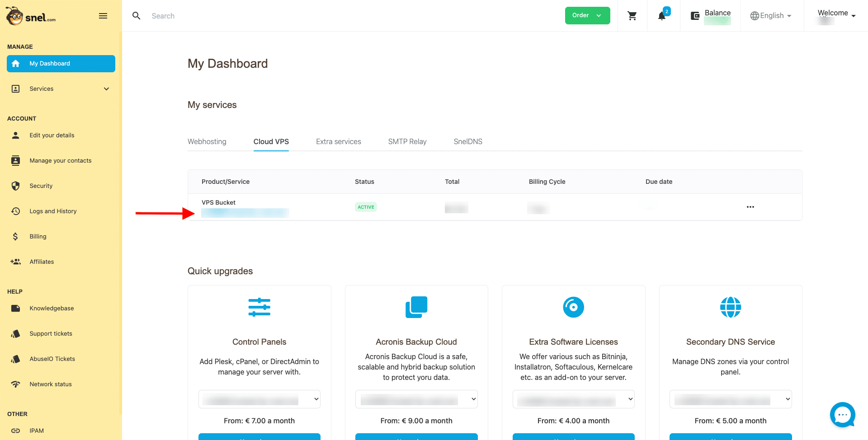Click the Knowledgebase folder icon

pos(16,308)
